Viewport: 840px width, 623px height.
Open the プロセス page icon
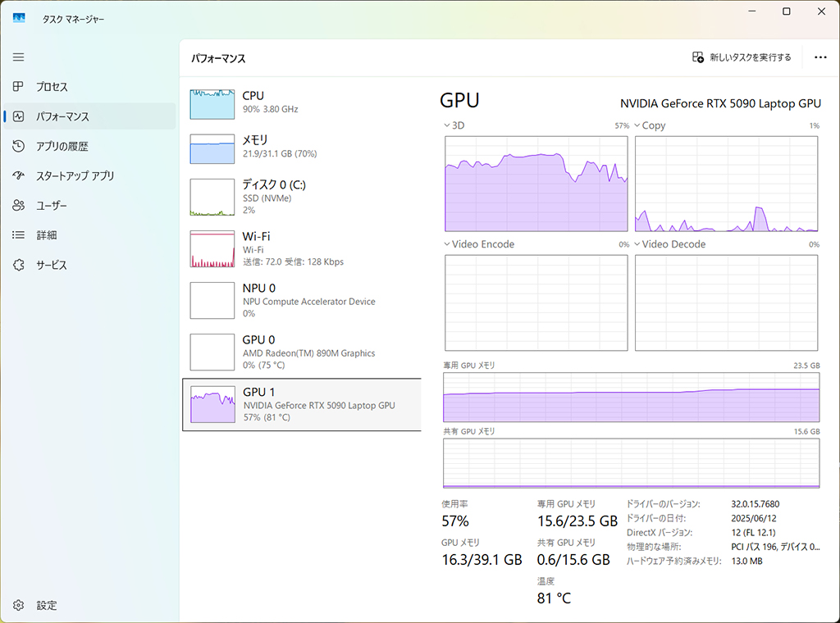click(x=18, y=86)
